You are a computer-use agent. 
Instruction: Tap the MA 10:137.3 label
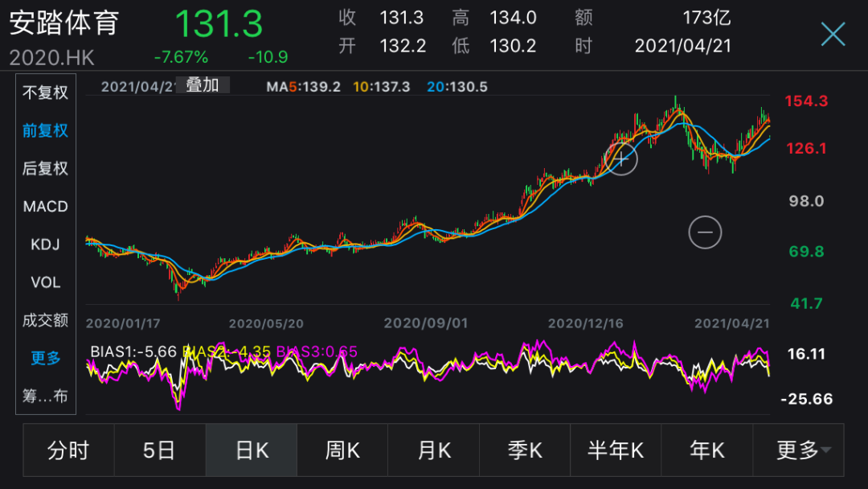[382, 87]
